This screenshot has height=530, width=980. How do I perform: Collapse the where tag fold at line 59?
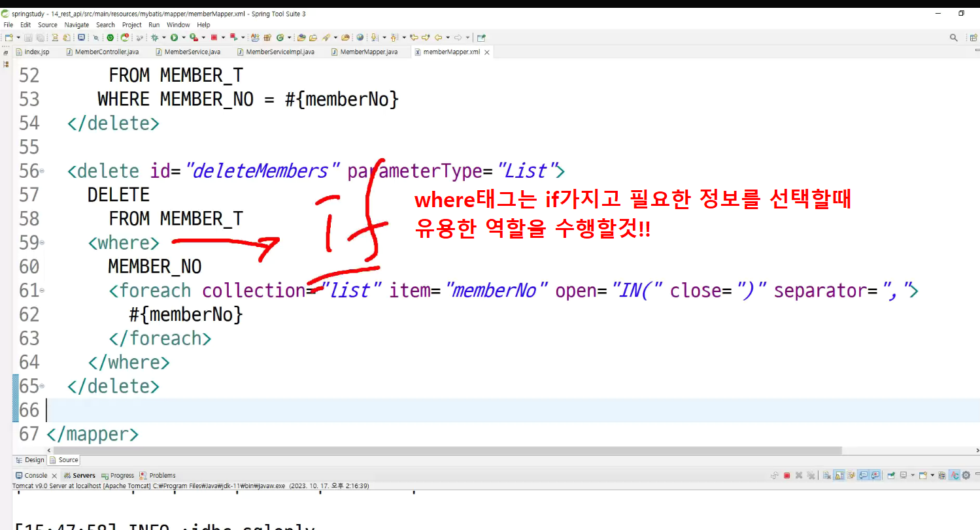[42, 243]
